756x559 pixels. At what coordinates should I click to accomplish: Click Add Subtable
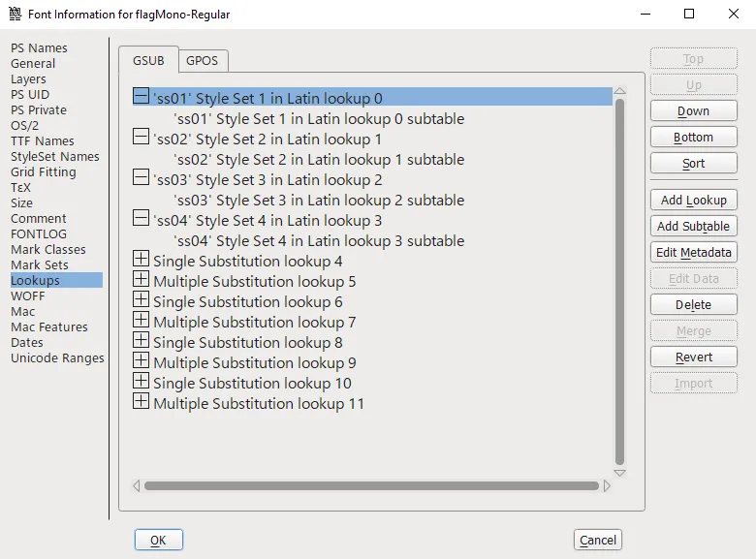pyautogui.click(x=693, y=226)
